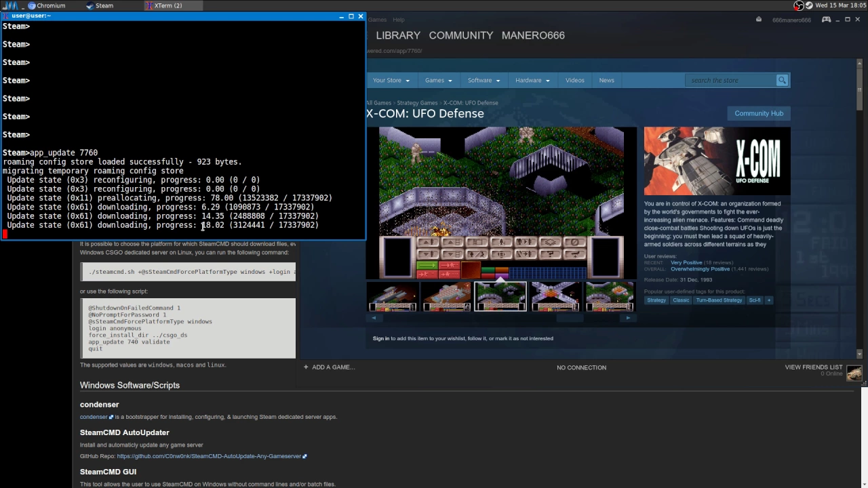Click the app_update 7760 command line

coord(50,152)
